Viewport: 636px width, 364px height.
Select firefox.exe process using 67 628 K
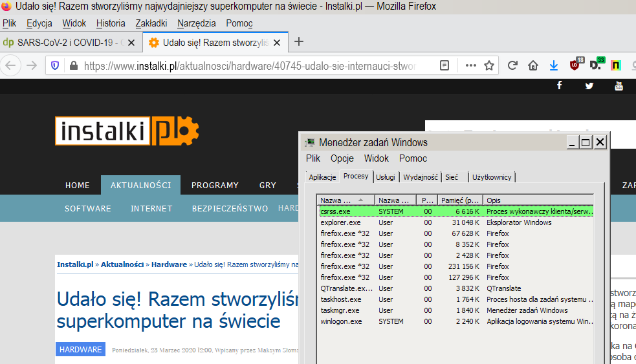pos(456,233)
